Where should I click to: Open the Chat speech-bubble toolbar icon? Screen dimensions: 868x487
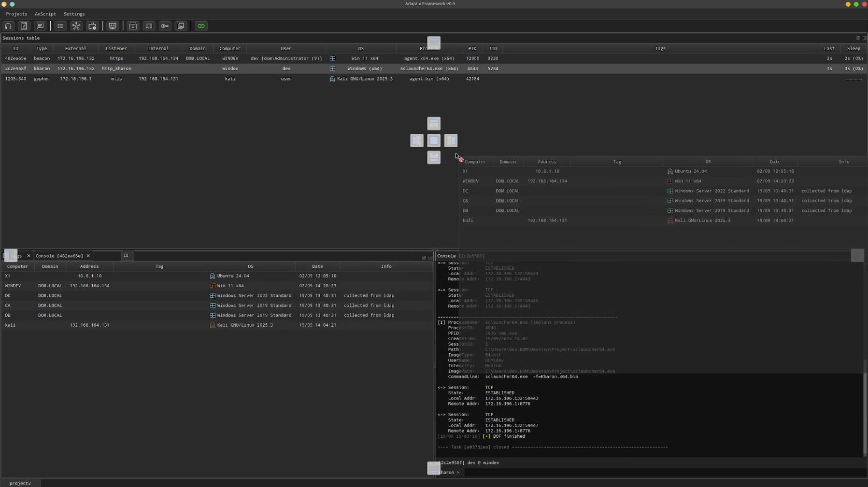click(x=40, y=26)
